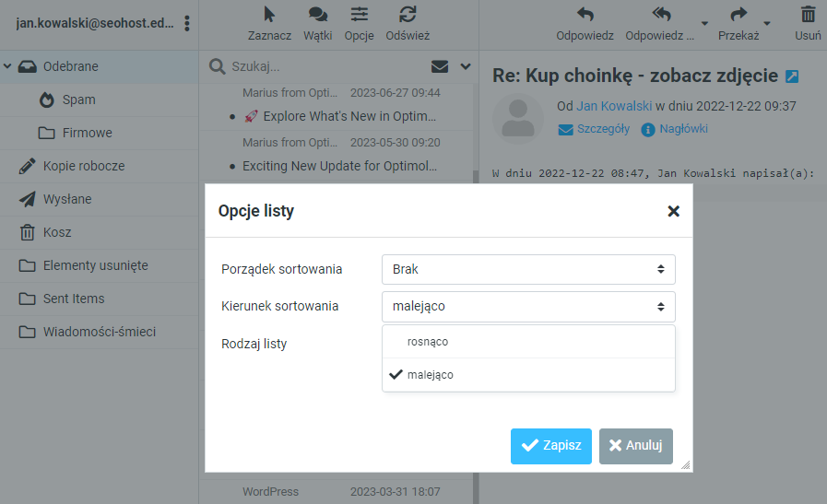Refresh mail list with Odśwież

coord(407,15)
